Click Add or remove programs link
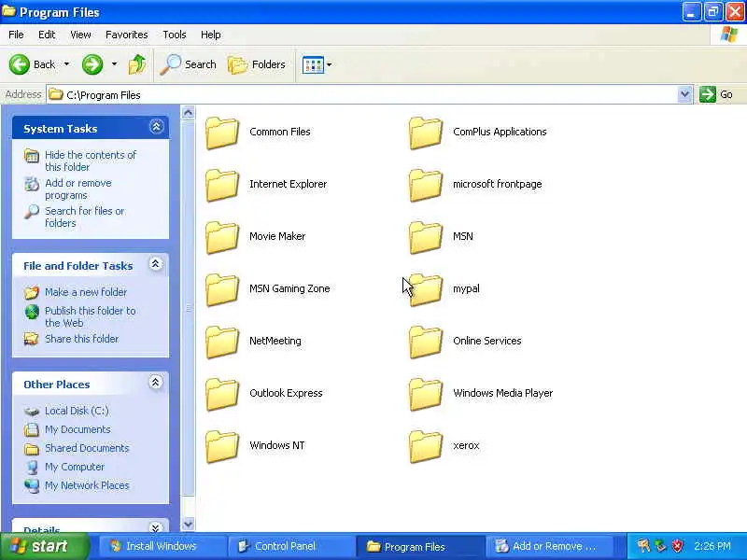 78,189
